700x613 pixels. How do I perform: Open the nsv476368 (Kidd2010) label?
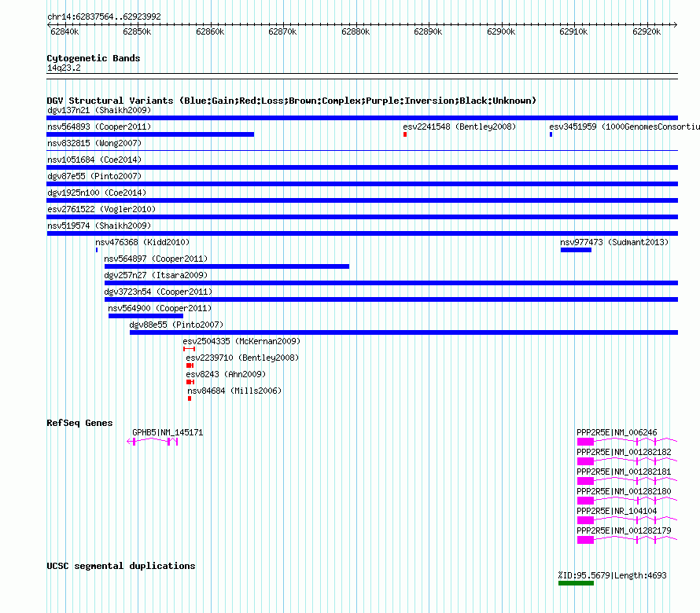coord(142,242)
